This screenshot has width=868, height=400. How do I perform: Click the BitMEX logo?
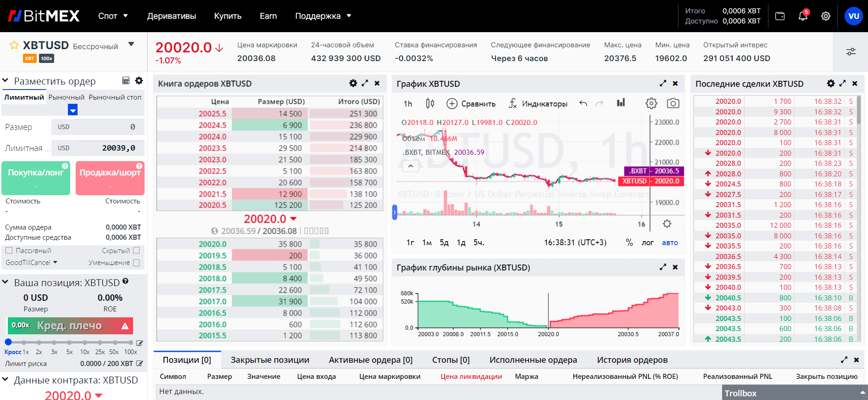(x=44, y=16)
